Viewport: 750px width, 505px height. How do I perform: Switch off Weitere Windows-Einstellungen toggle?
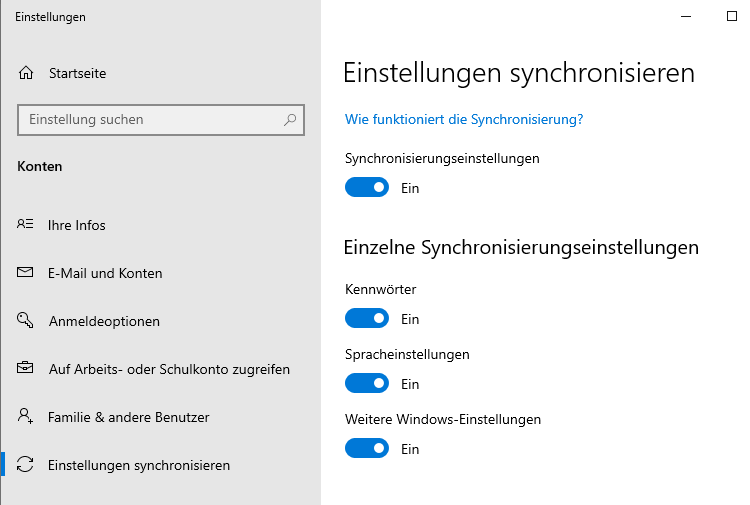tap(367, 449)
